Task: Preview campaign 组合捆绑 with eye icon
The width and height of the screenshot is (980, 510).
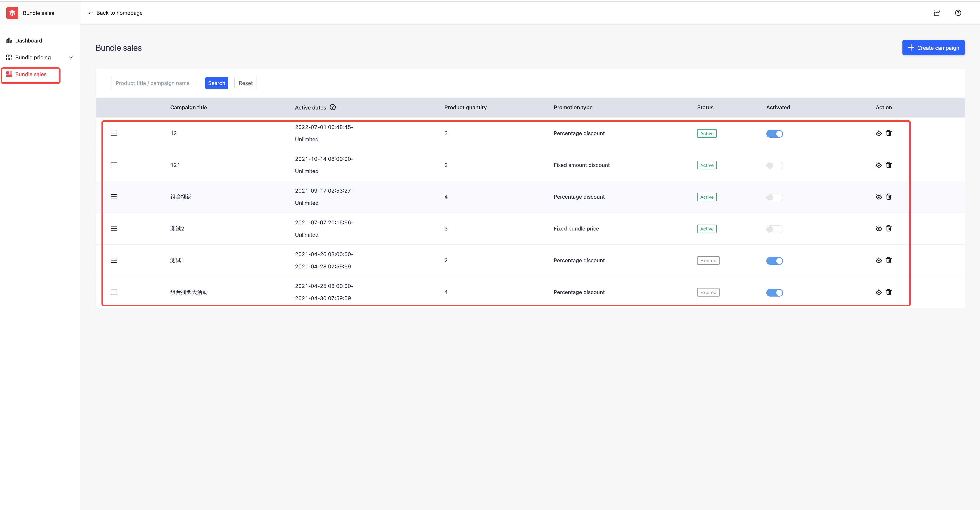Action: [x=879, y=197]
